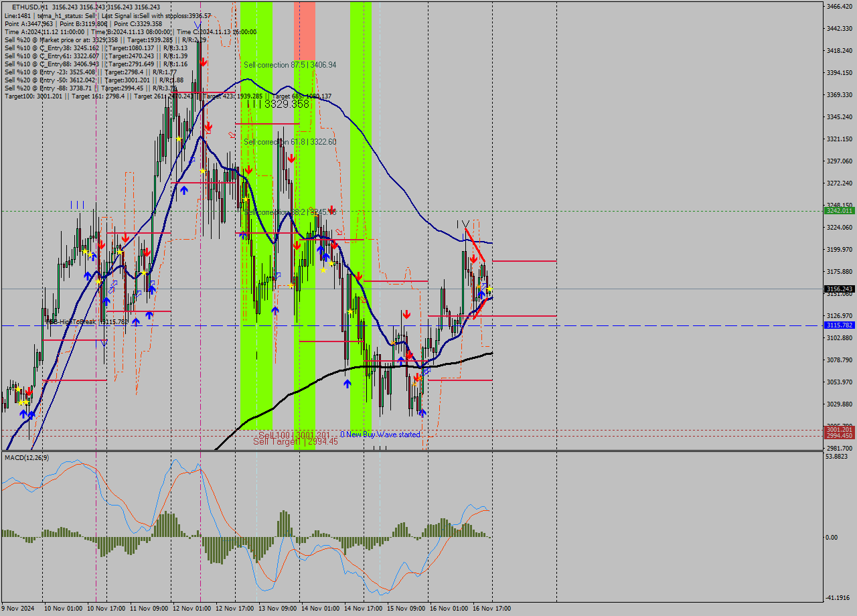Click the 'Sell correction 38.2' label
The image size is (857, 616).
[290, 212]
